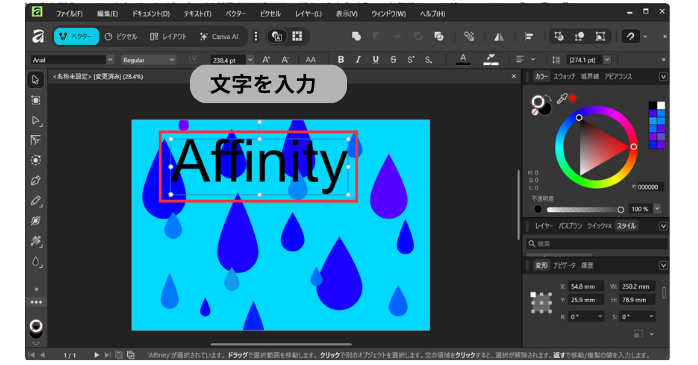Select the Frame Text tool
698x365 pixels.
coord(36,141)
